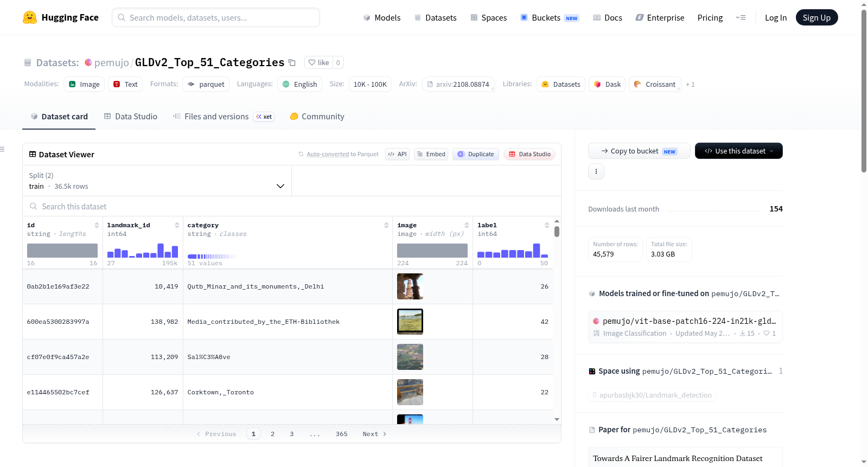Open the Qutb Minar row image thumbnail
Image resolution: width=868 pixels, height=467 pixels.
[x=410, y=286]
